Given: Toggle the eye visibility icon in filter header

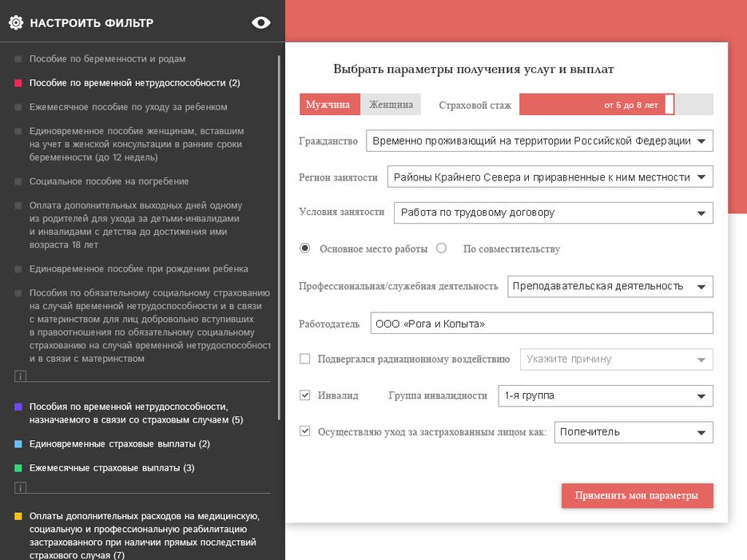Looking at the screenshot, I should tap(261, 22).
